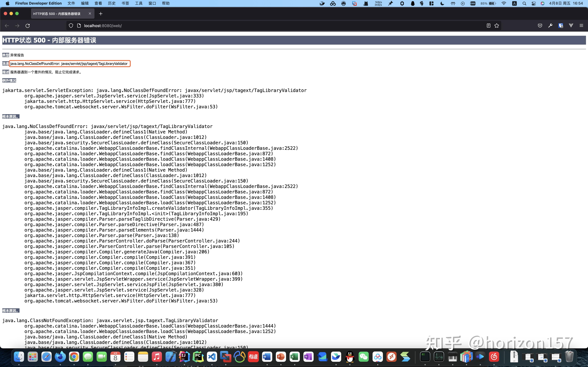Click the forward navigation arrow

point(17,26)
